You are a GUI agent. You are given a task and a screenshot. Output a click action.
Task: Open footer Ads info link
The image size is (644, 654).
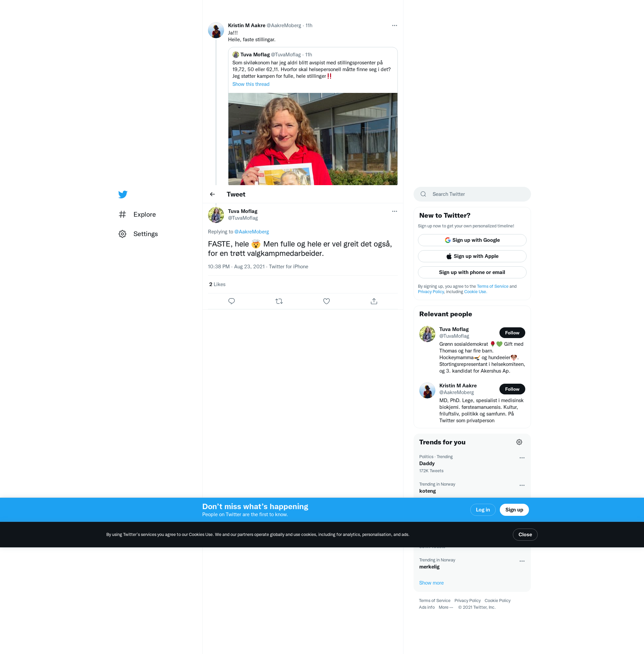427,608
